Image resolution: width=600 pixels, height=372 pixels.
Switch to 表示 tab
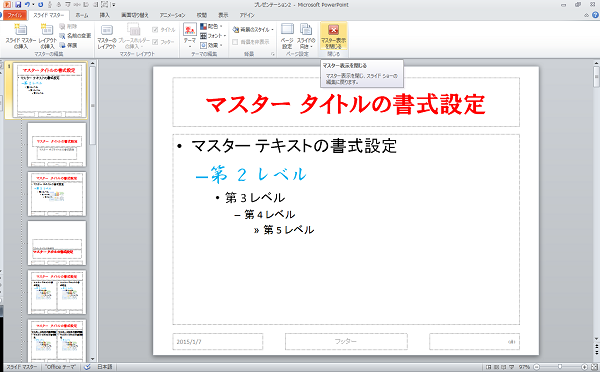click(x=223, y=15)
